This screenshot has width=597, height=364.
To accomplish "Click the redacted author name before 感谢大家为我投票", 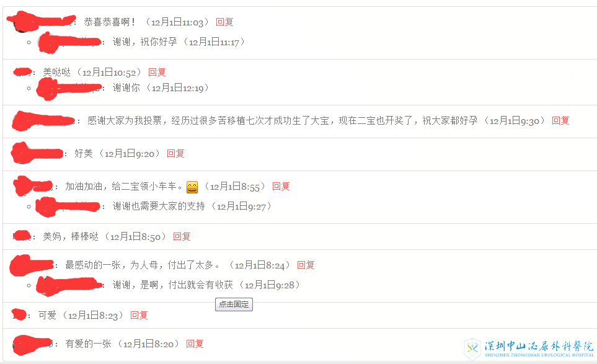I will coord(43,121).
